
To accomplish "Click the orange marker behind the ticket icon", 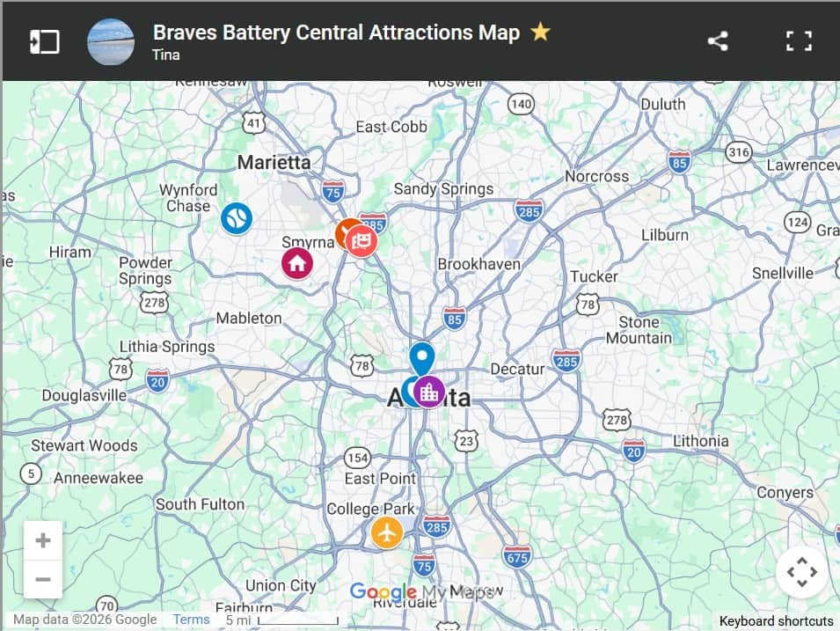I will [342, 231].
